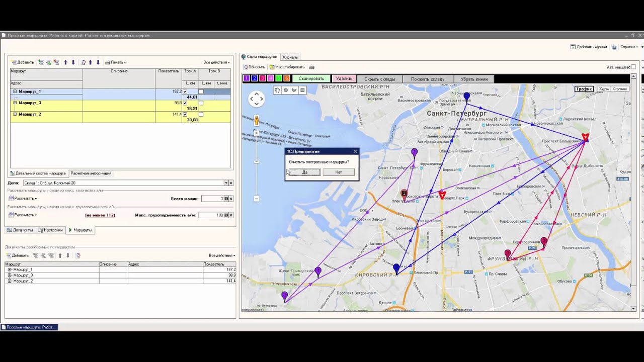This screenshot has height=362, width=644.
Task: Check the Трек B checkbox for Маршрут_3
Action: pyautogui.click(x=201, y=103)
